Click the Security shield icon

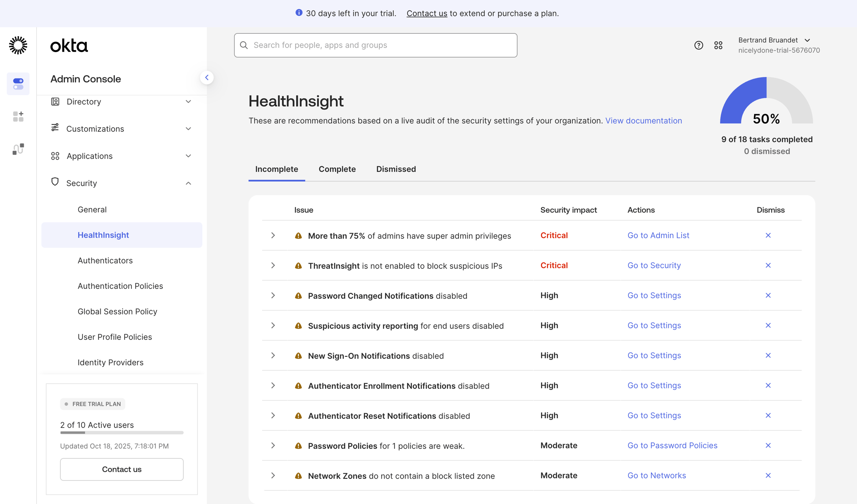[x=55, y=182]
